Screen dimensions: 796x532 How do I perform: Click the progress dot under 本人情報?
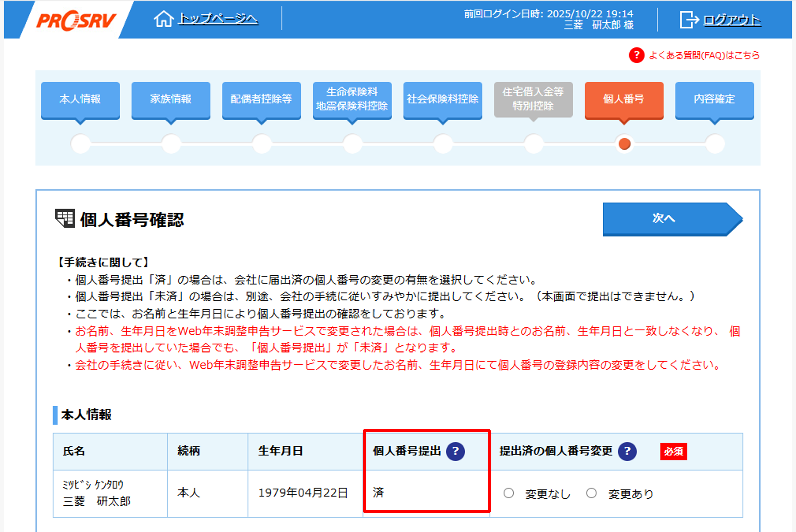[x=81, y=144]
